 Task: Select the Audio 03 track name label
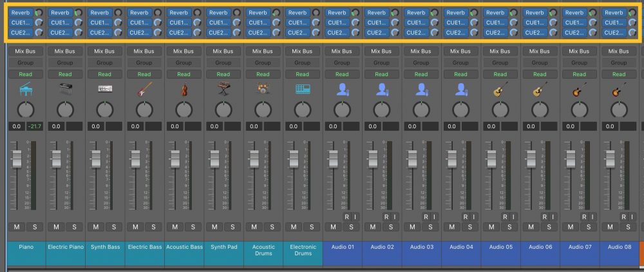coord(421,247)
